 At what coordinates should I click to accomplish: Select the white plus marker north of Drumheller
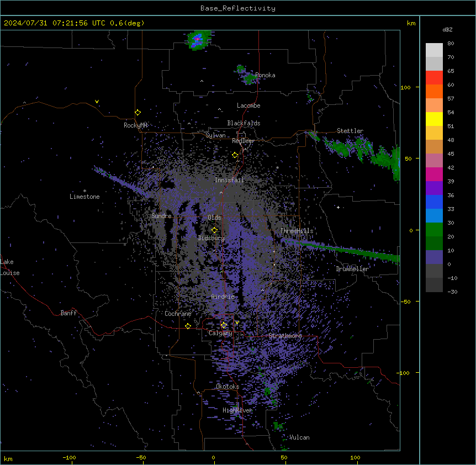click(338, 207)
